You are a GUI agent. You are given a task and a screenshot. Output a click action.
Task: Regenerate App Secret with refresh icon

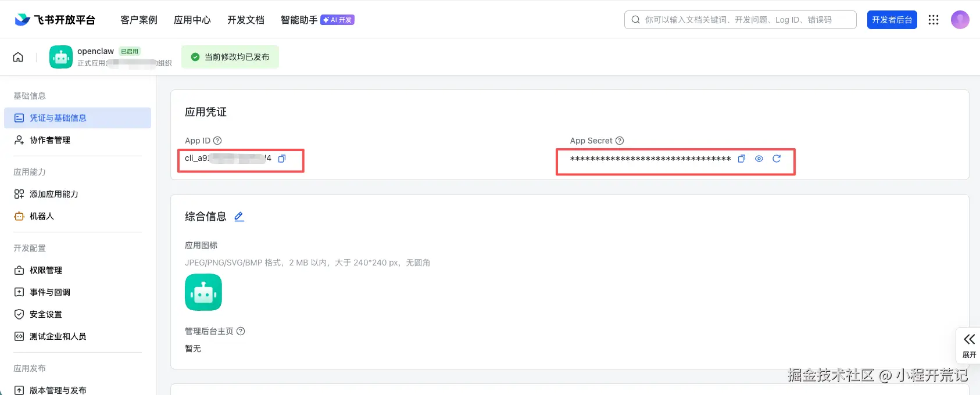(x=777, y=159)
